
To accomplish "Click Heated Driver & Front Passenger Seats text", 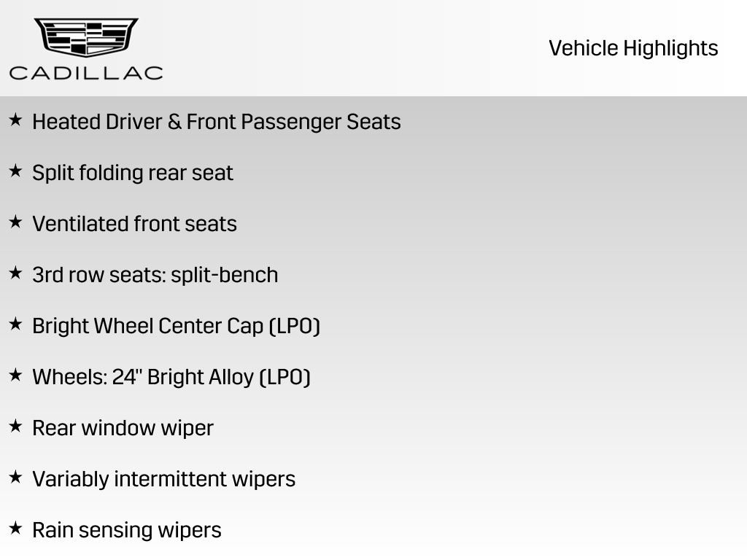I will point(217,122).
